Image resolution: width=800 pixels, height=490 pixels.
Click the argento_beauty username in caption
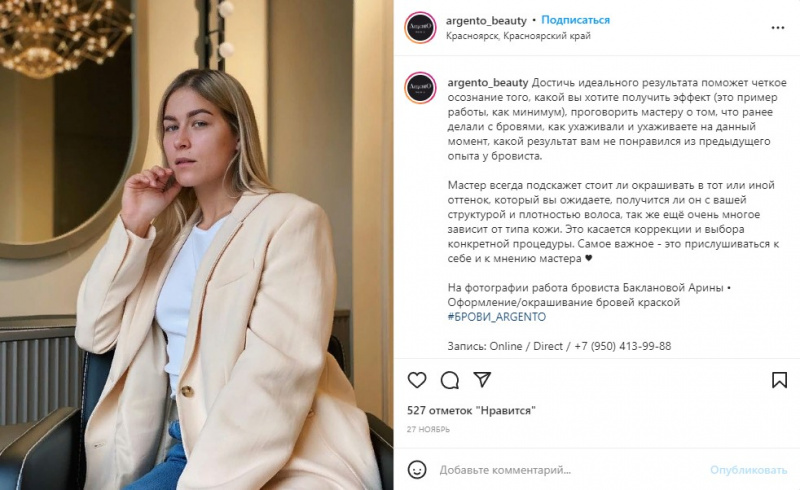[x=488, y=83]
